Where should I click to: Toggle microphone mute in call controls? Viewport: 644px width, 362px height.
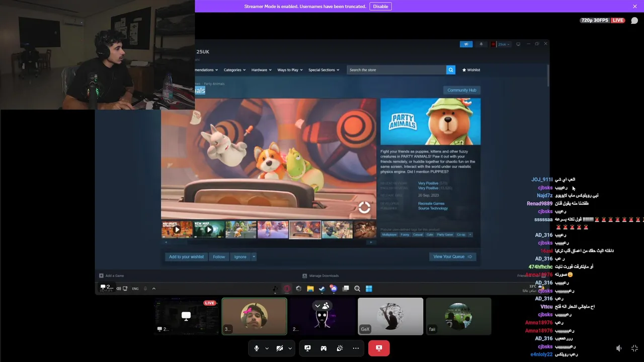click(x=257, y=348)
